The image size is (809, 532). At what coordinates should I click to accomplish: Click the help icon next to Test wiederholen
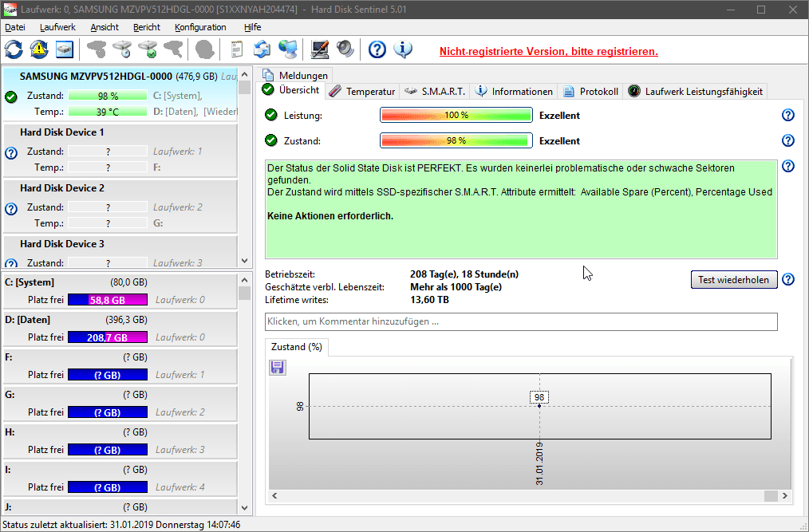[x=787, y=280]
